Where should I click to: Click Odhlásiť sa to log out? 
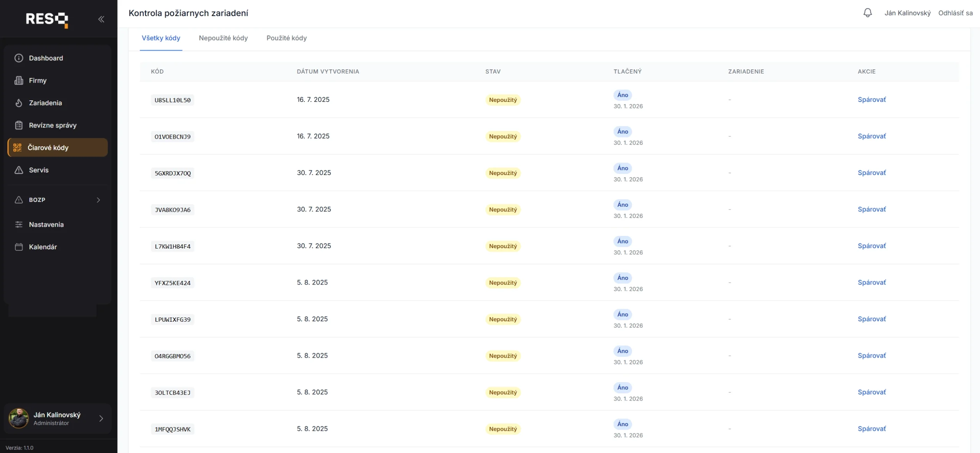tap(955, 13)
